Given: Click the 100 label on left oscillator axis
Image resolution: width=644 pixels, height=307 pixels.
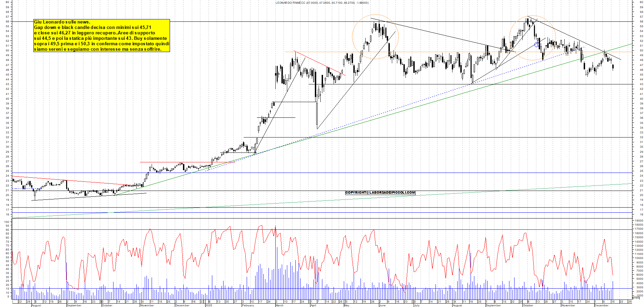Looking at the screenshot, I should click(x=6, y=222).
